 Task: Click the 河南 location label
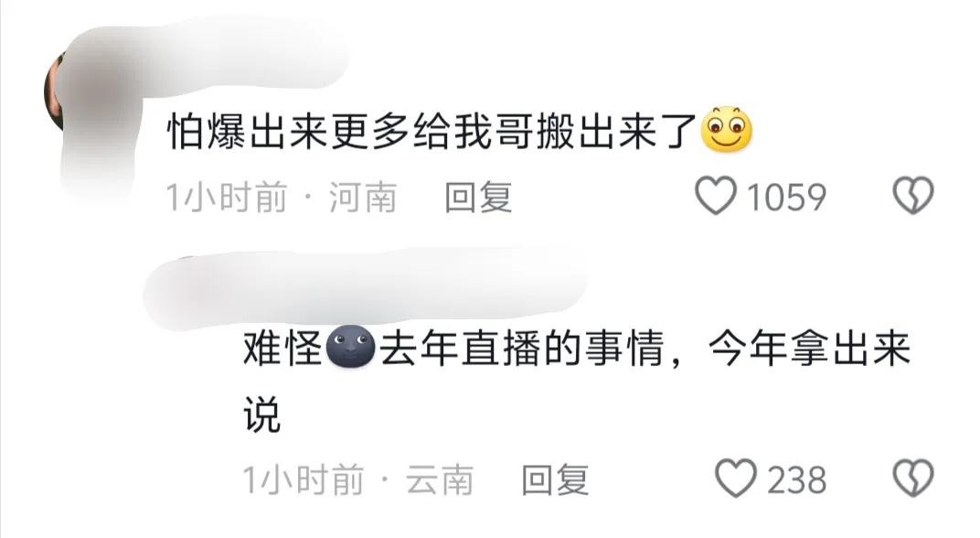[x=363, y=197]
